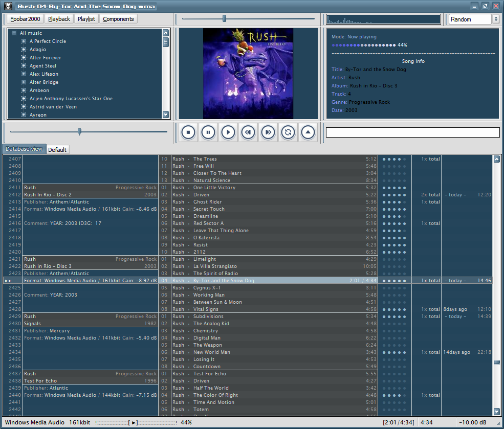Click the foobar2000 icon in title bar
This screenshot has height=429, width=504.
[x=9, y=6]
